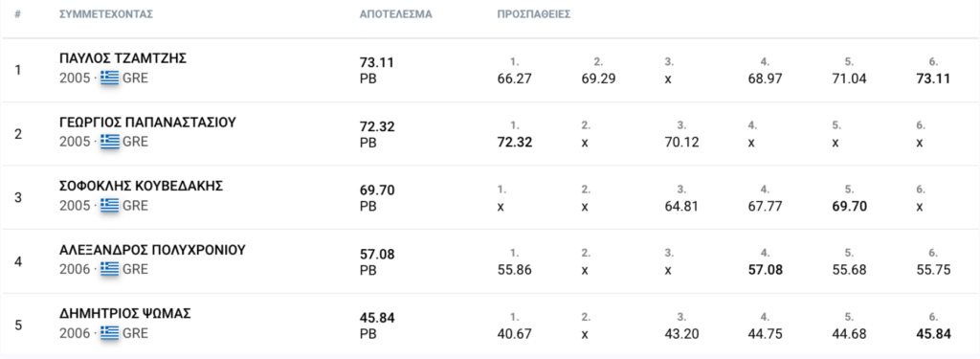Open athlete ΣΟΦΟΚΛΗΣ ΚΟΥΒΕΔΑΚΗΣ profile

[142, 187]
